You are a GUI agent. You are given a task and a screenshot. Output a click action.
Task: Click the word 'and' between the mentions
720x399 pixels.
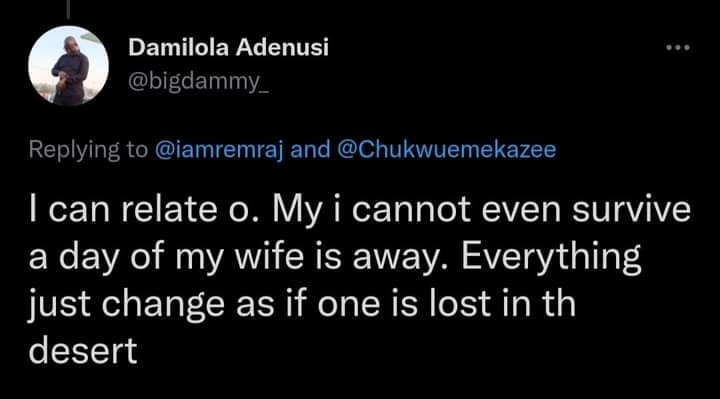(310, 149)
